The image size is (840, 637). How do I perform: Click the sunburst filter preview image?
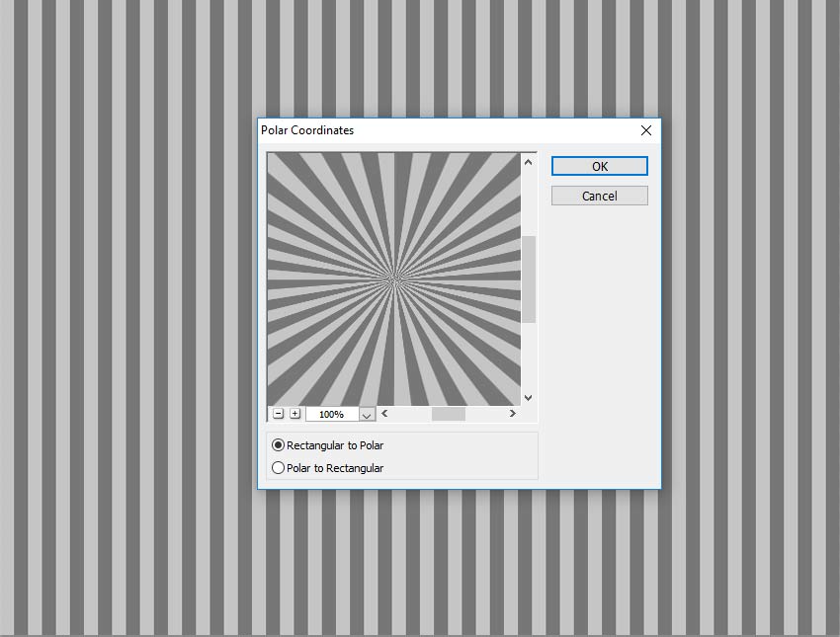coord(393,279)
